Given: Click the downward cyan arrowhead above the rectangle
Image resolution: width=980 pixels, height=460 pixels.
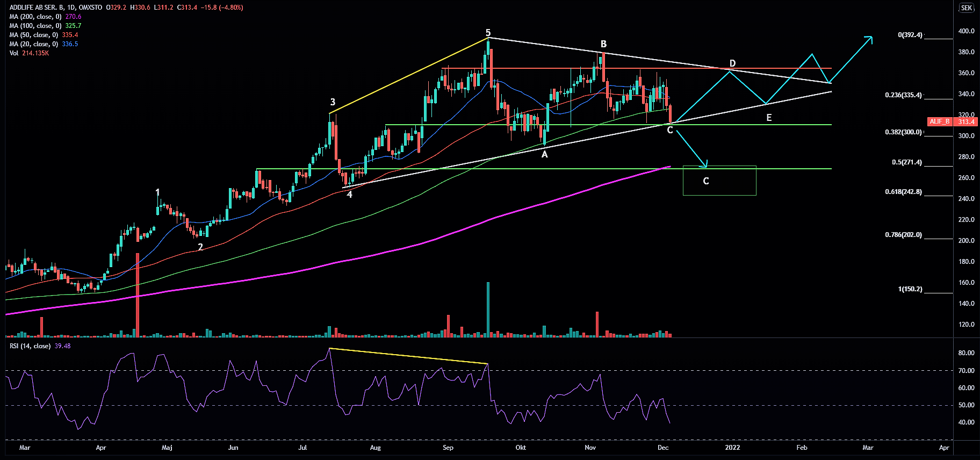Looking at the screenshot, I should click(x=705, y=164).
